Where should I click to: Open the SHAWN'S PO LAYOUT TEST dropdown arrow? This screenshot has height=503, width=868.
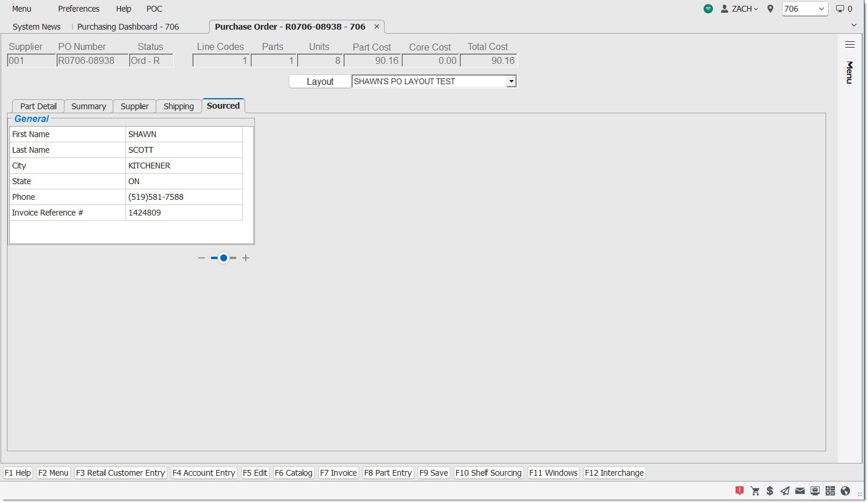click(511, 82)
